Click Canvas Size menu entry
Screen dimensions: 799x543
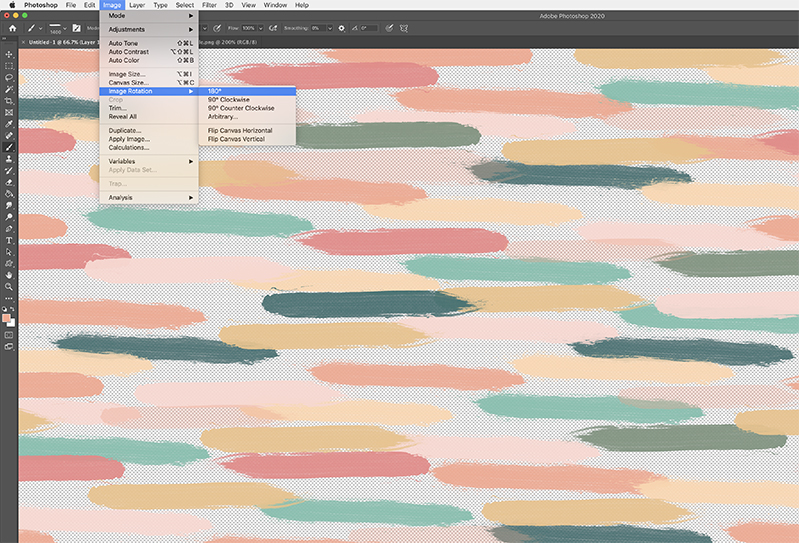128,82
